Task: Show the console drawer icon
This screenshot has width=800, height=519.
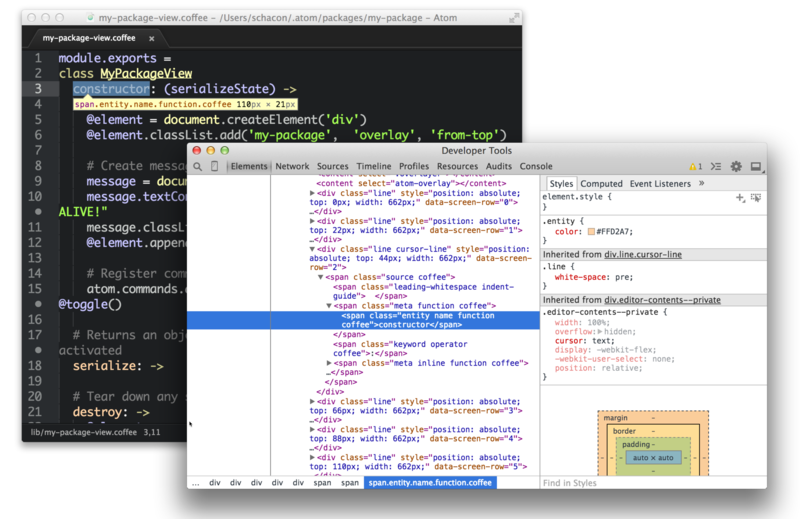Action: [x=717, y=167]
